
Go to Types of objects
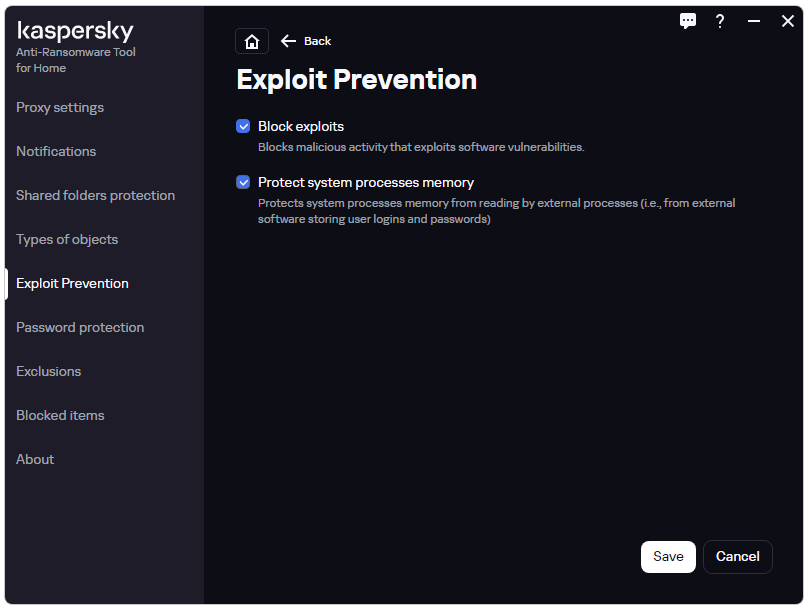pyautogui.click(x=67, y=239)
